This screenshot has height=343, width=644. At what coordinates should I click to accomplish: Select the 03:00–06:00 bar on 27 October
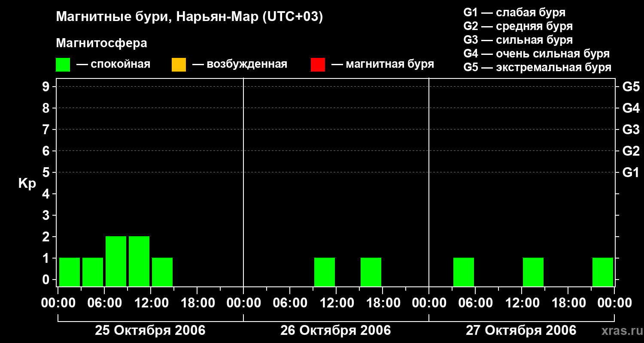tap(464, 272)
